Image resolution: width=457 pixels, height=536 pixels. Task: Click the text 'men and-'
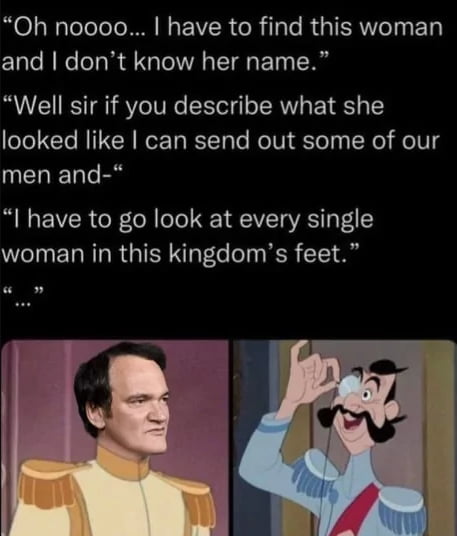62,174
